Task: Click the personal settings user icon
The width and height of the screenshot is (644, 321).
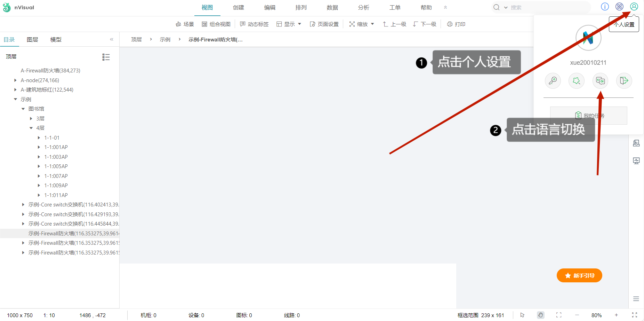Action: click(634, 7)
